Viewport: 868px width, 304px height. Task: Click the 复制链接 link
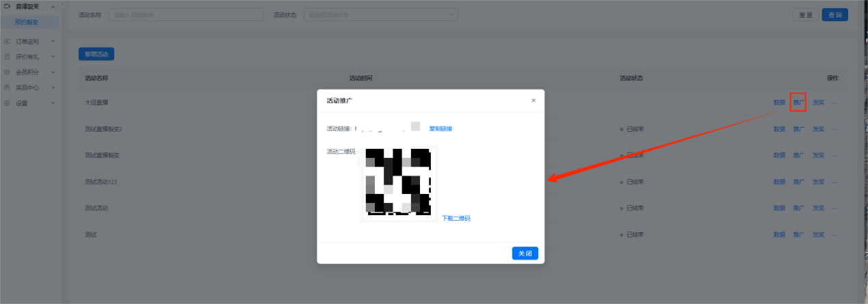tap(440, 128)
